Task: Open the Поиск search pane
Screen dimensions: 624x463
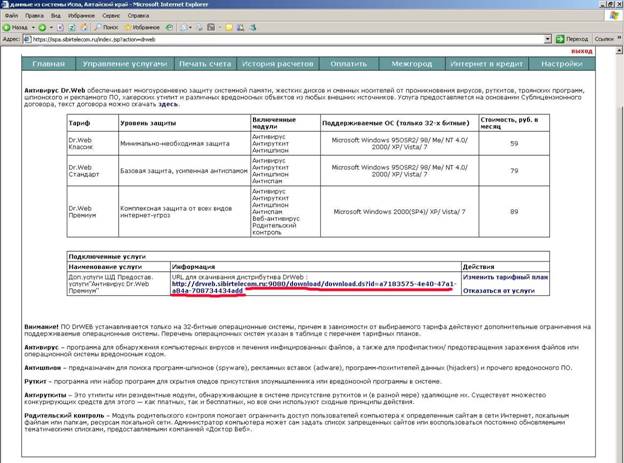Action: [106, 27]
